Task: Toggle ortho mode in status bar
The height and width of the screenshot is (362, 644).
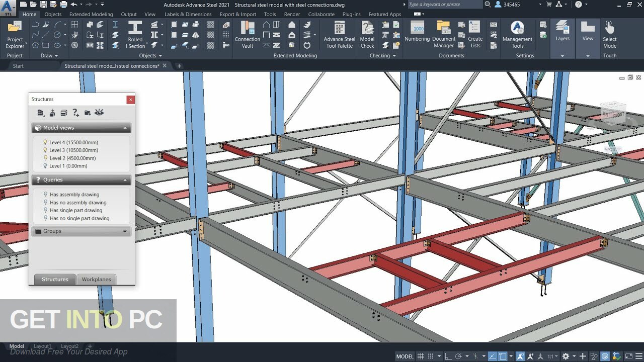Action: tap(448, 356)
